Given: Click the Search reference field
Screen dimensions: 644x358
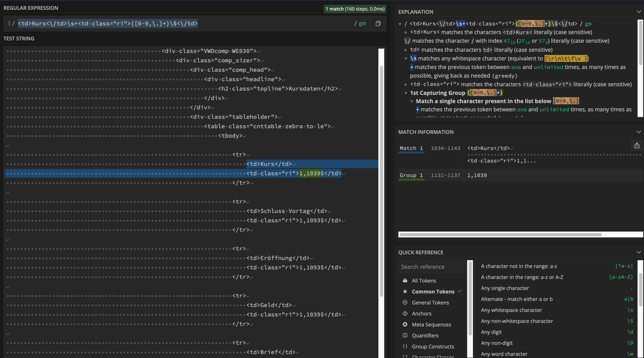Looking at the screenshot, I should (x=433, y=266).
